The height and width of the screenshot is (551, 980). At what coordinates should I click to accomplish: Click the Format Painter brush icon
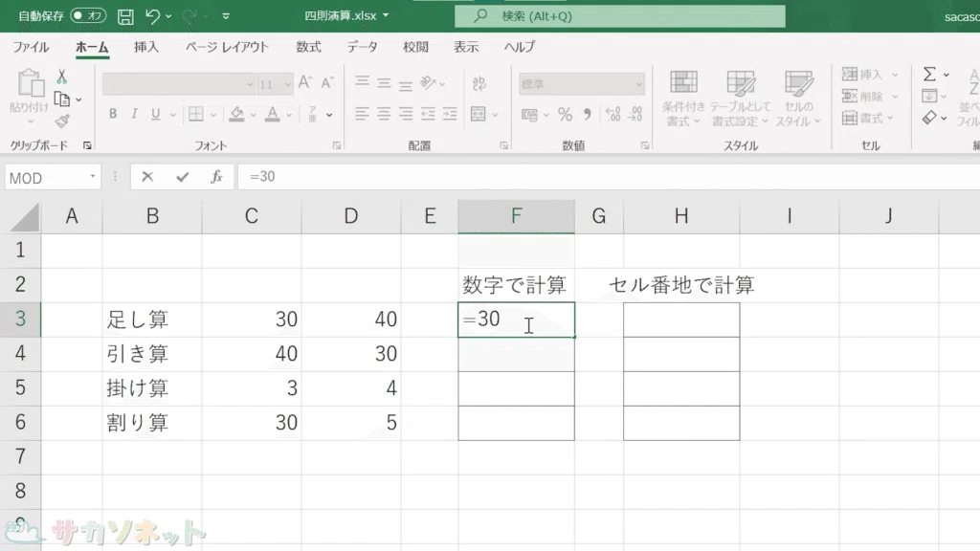62,121
